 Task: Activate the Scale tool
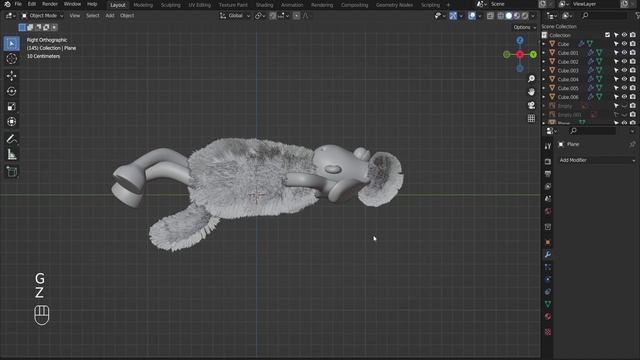pyautogui.click(x=11, y=107)
